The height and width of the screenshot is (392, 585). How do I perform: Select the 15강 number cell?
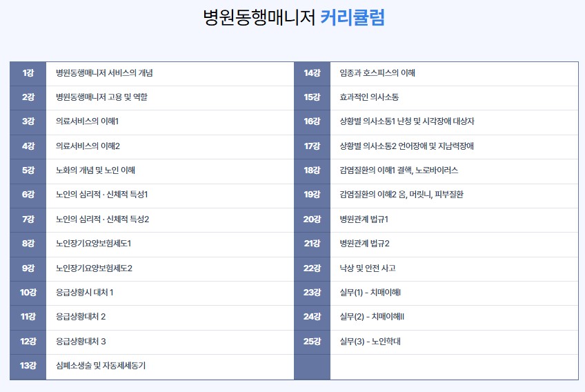click(312, 97)
